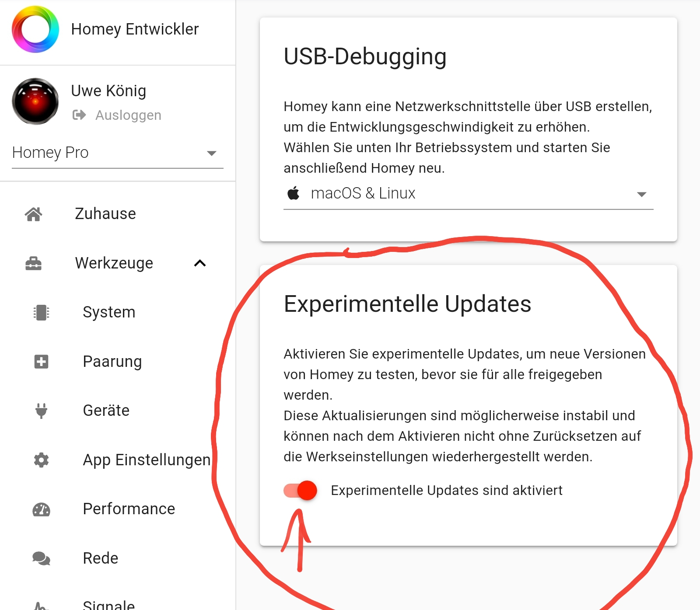
Task: Open the Performance menu item
Action: coord(129,509)
